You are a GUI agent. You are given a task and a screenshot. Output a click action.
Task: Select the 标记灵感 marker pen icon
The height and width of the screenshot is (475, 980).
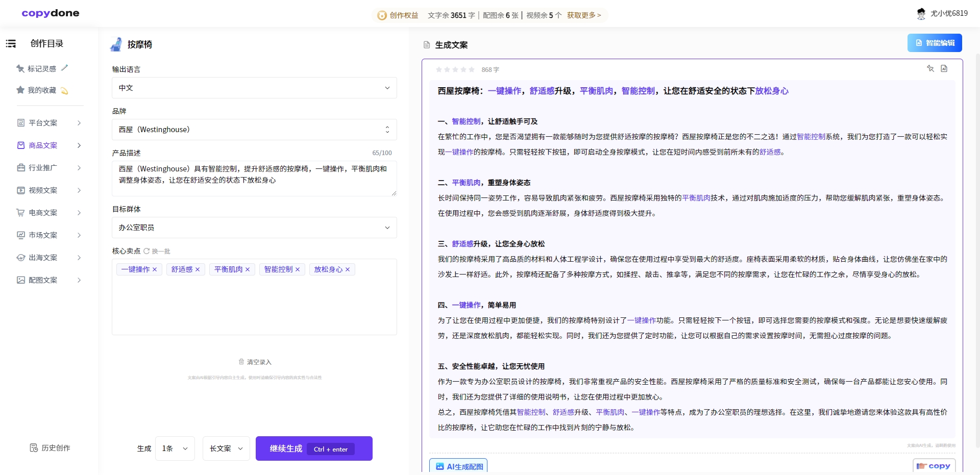click(x=64, y=67)
